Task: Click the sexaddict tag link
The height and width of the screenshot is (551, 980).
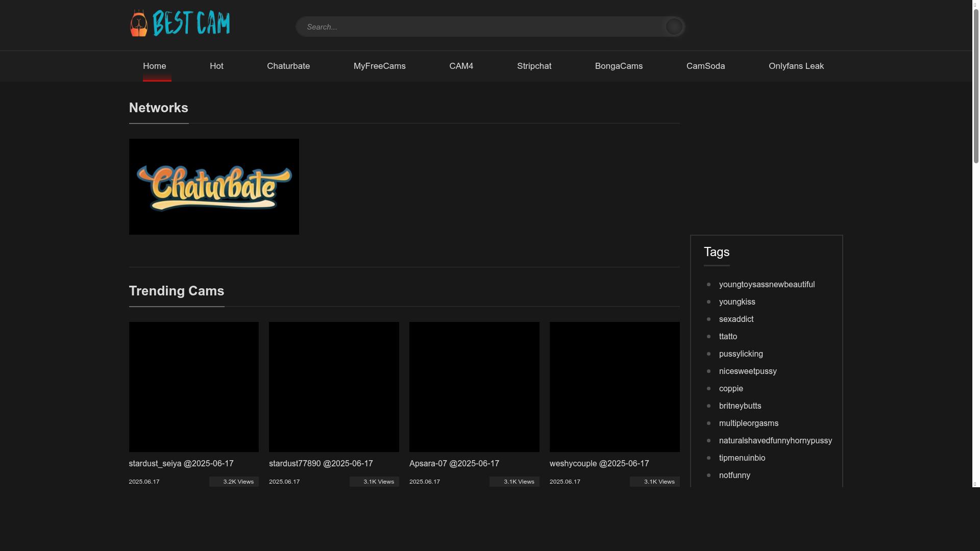Action: click(x=736, y=319)
